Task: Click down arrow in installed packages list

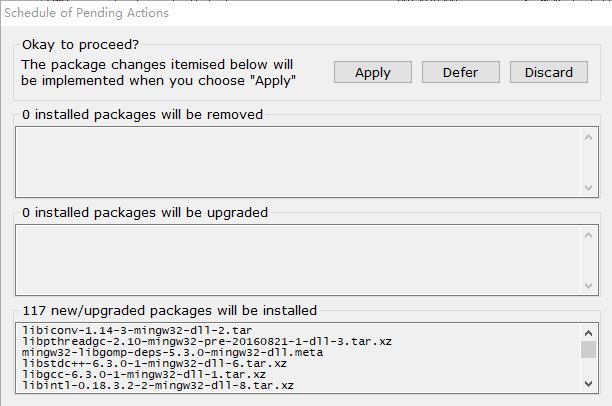Action: 589,384
